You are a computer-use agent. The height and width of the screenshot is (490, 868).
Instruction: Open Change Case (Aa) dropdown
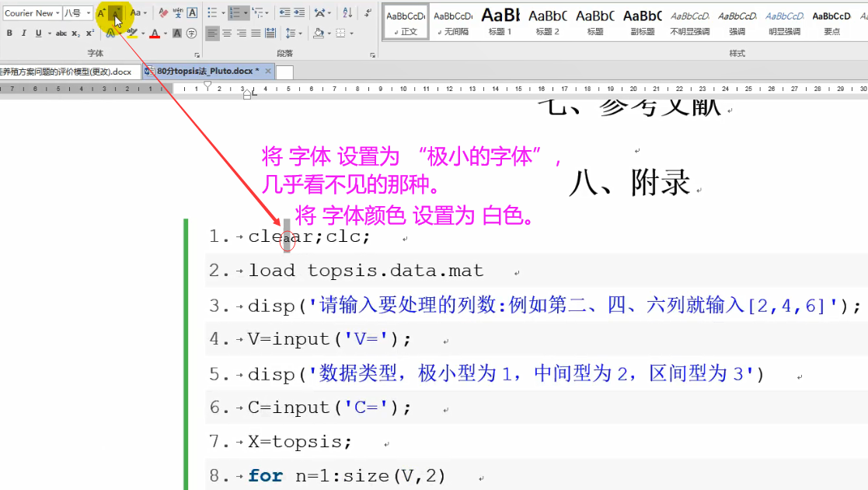pyautogui.click(x=138, y=12)
